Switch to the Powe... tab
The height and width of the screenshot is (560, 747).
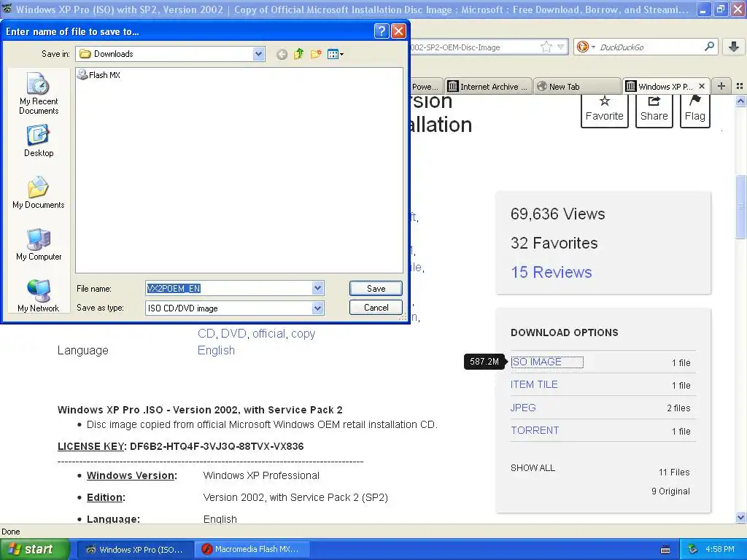[x=425, y=87]
